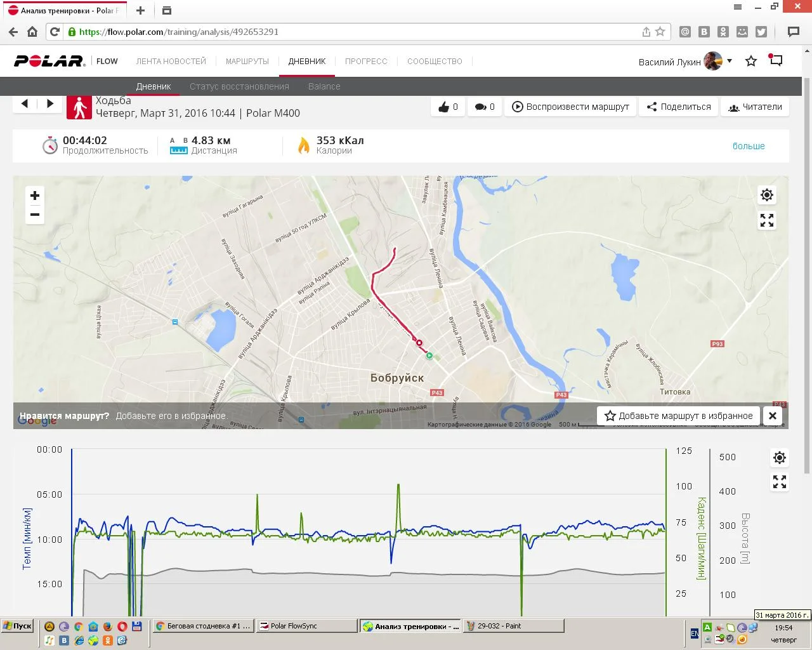
Task: Switch to 29-032 Paint taskbar window
Action: point(513,626)
